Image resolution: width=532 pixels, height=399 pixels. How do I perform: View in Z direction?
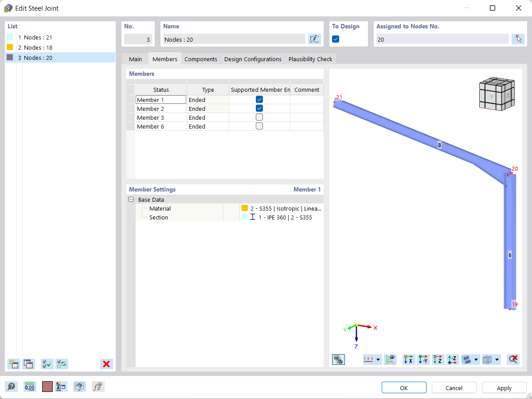coord(438,360)
